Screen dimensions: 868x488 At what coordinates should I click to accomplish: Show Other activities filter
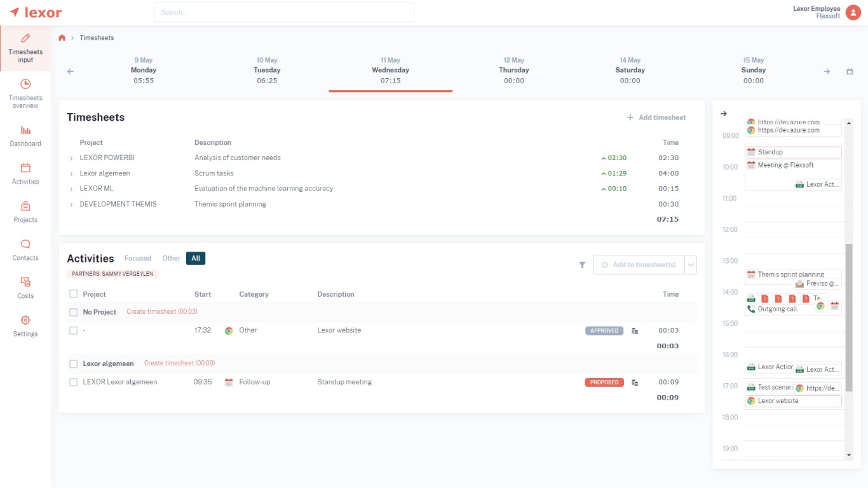pos(172,259)
